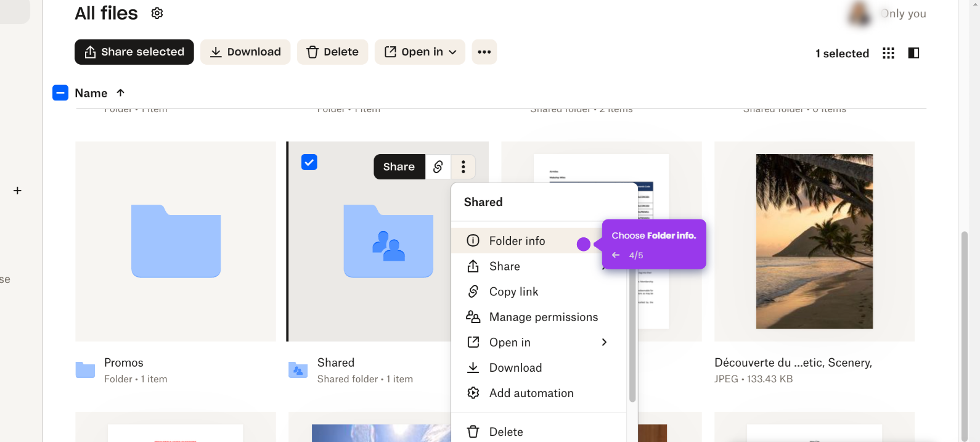Viewport: 980px width, 442px height.
Task: Click the Delete toolbar button
Action: click(332, 52)
